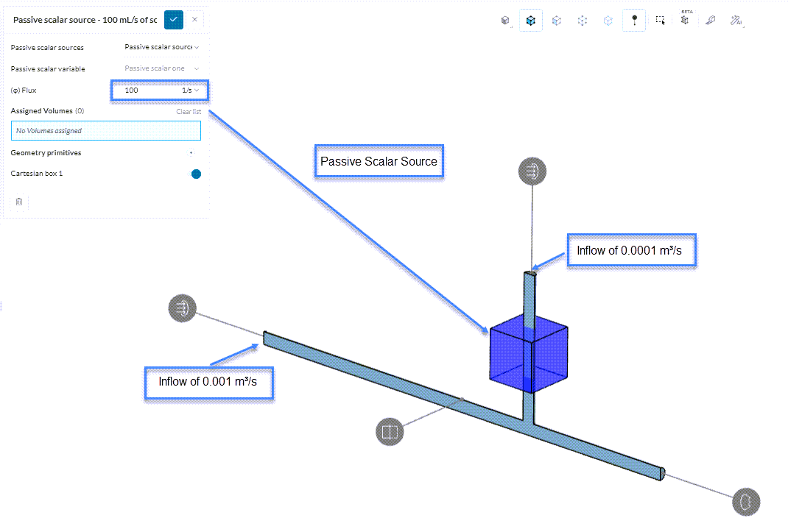Click Clear list for assigned volumes

click(189, 112)
